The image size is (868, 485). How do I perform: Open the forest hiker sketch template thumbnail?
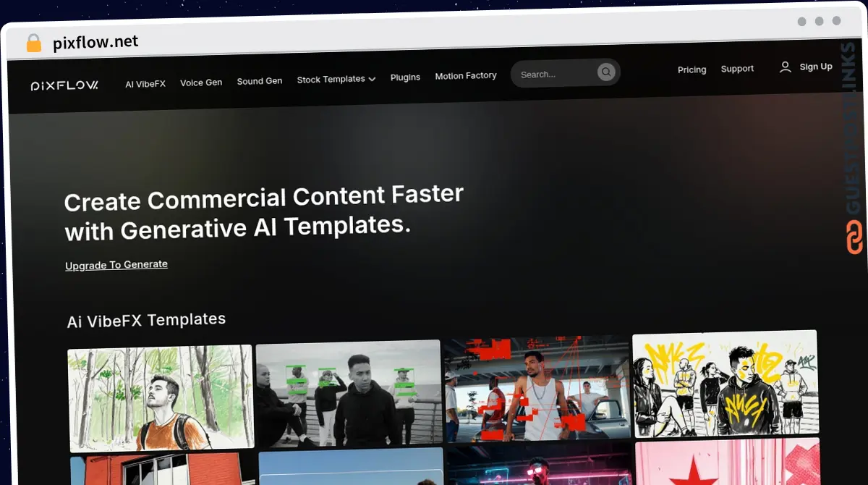161,397
